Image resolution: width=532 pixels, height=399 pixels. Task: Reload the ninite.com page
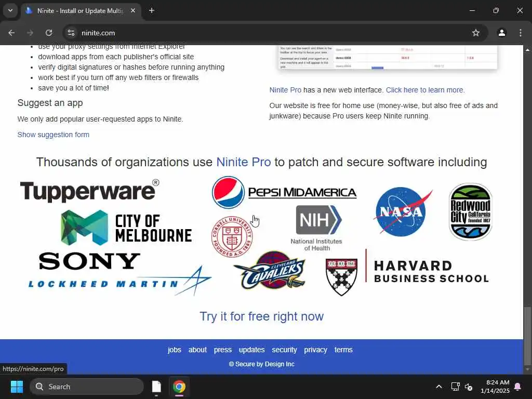click(x=49, y=33)
